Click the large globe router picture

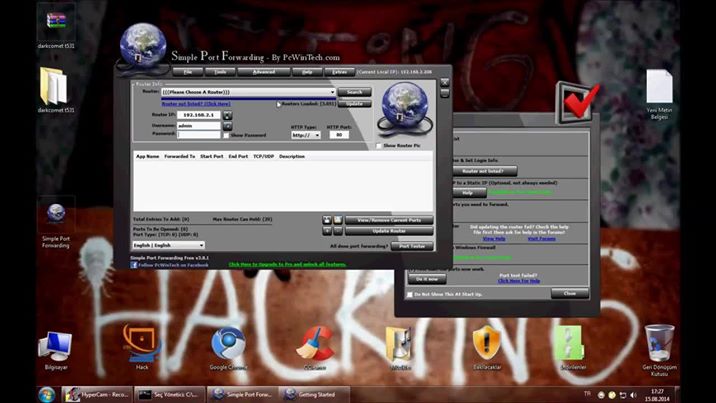point(405,110)
